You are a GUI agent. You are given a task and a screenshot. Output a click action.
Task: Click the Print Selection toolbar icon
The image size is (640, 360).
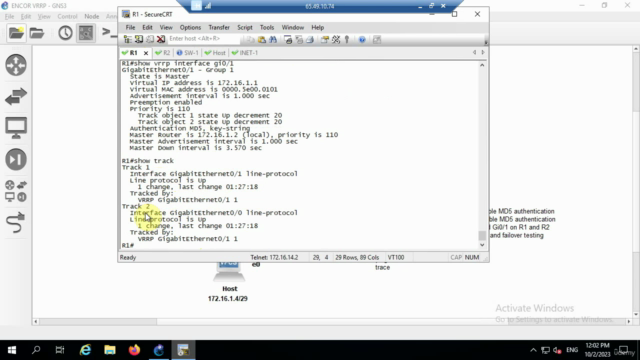(299, 40)
